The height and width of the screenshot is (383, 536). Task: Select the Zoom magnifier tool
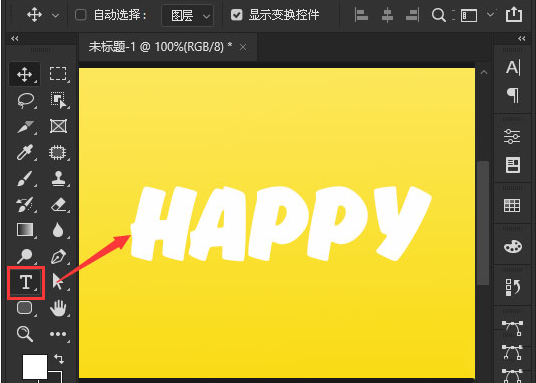pyautogui.click(x=25, y=334)
